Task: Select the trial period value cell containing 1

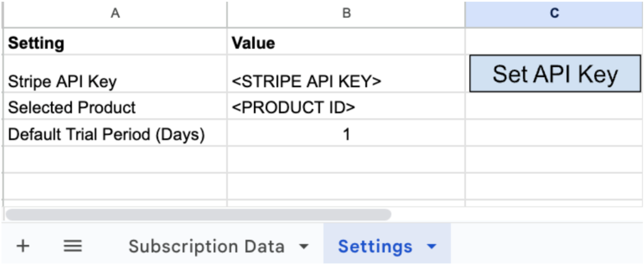Action: (347, 133)
